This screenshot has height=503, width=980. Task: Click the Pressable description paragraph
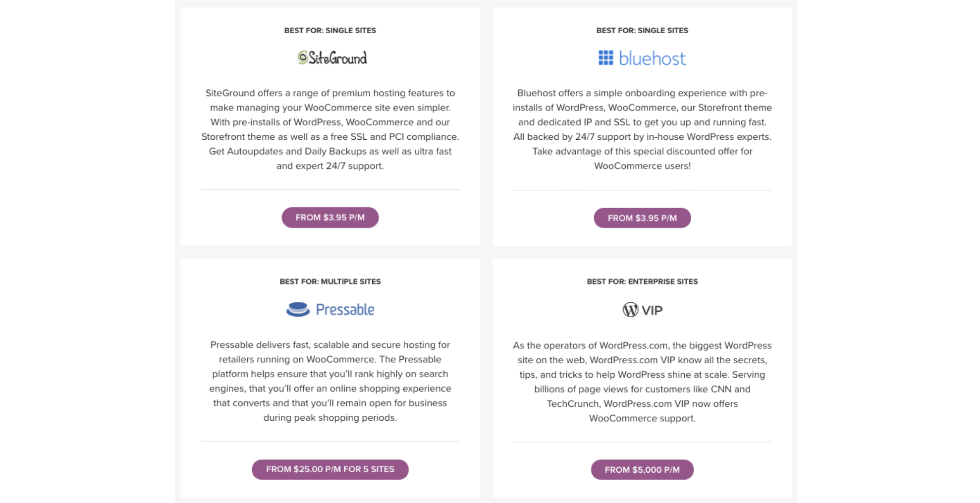coord(330,381)
